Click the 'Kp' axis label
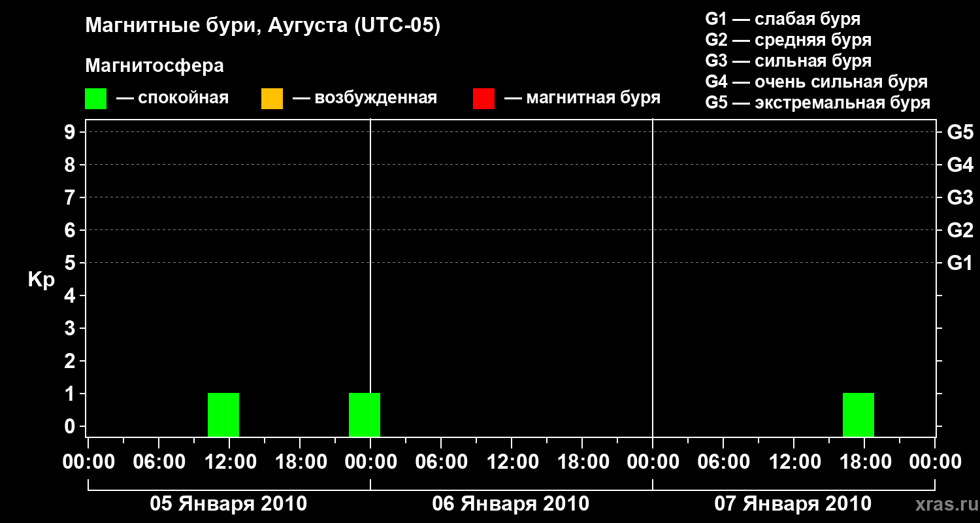980x523 pixels. tap(41, 280)
